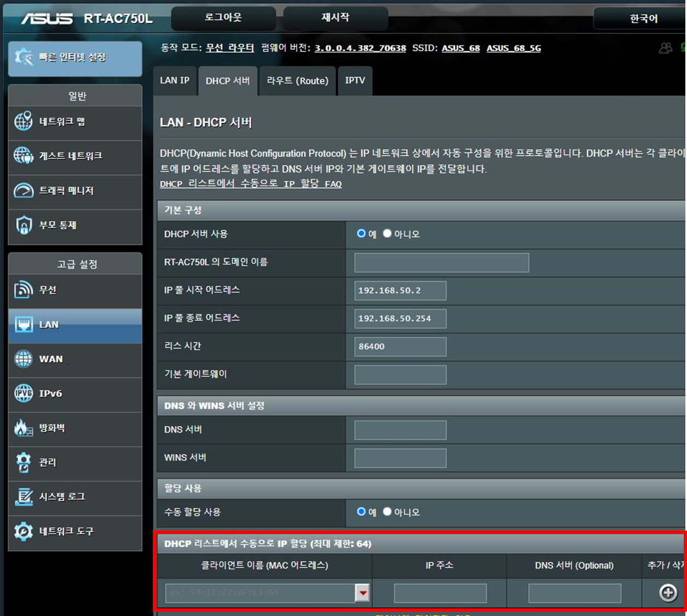Open the client name MAC address dropdown arrow

(362, 592)
